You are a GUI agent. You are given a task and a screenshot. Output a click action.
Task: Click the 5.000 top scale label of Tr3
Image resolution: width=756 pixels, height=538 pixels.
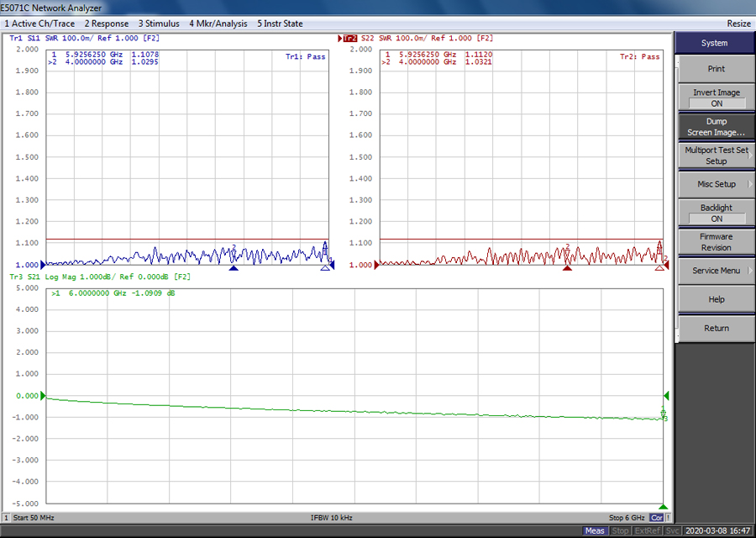click(27, 288)
